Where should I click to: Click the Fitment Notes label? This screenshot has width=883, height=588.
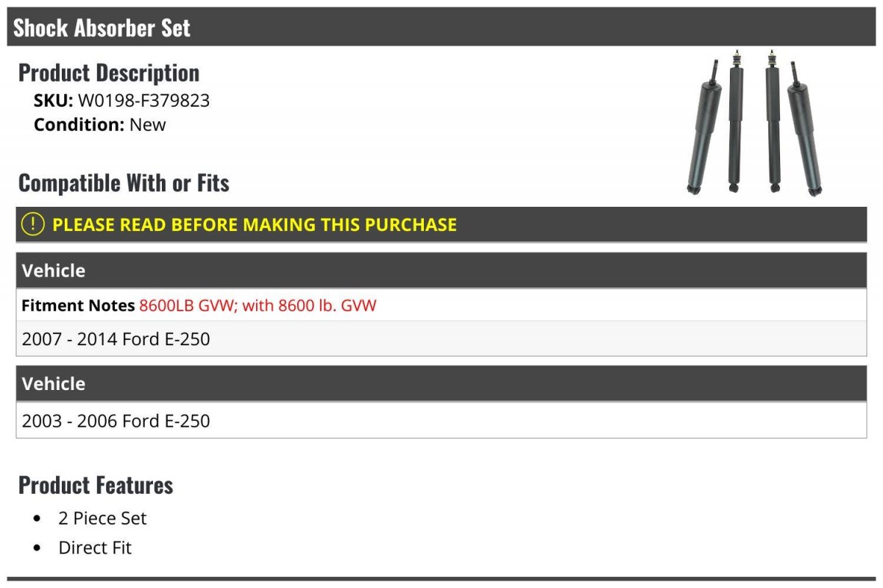(78, 305)
